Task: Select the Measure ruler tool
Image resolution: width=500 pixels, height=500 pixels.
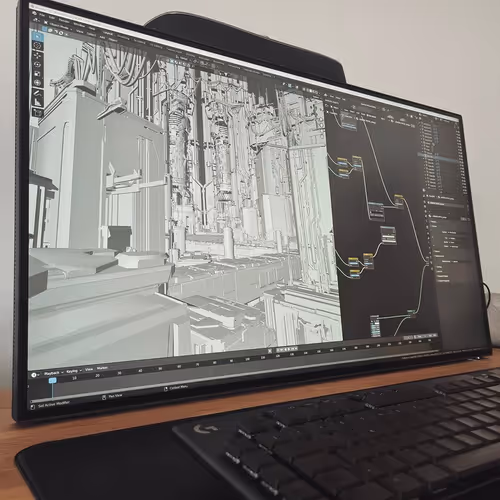Action: click(x=38, y=103)
